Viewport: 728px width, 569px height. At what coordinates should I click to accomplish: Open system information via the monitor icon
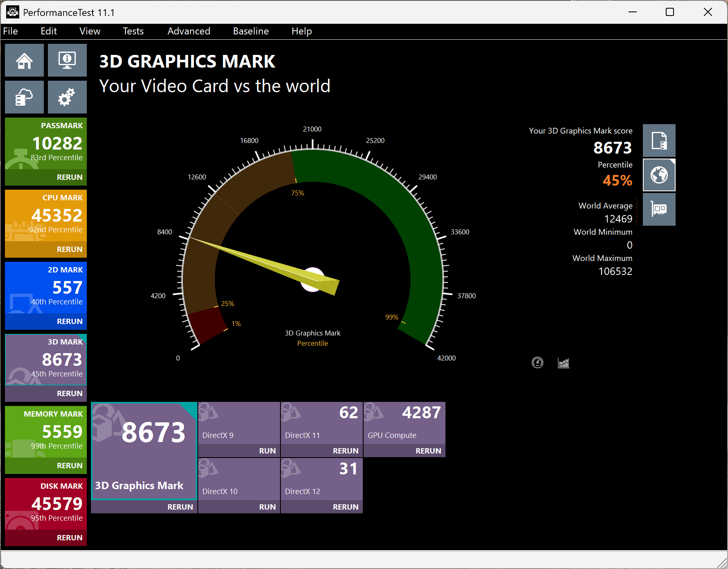(67, 60)
